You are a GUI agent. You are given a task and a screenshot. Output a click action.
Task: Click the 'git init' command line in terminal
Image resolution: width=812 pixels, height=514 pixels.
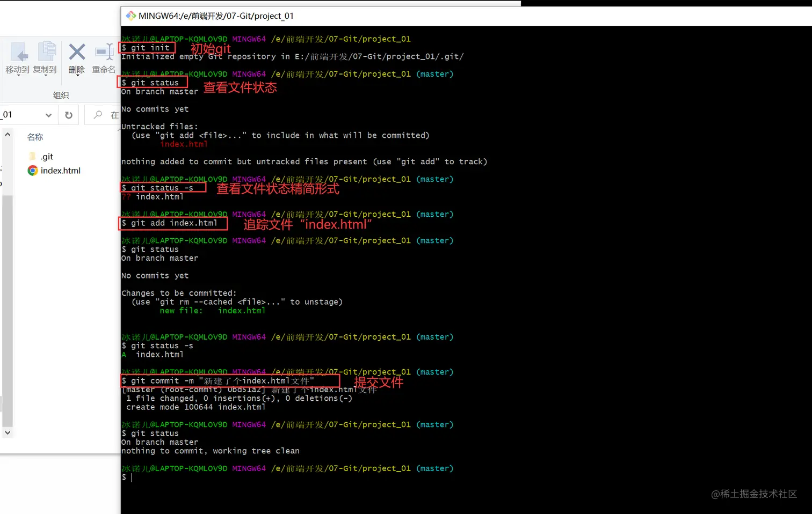coord(146,48)
